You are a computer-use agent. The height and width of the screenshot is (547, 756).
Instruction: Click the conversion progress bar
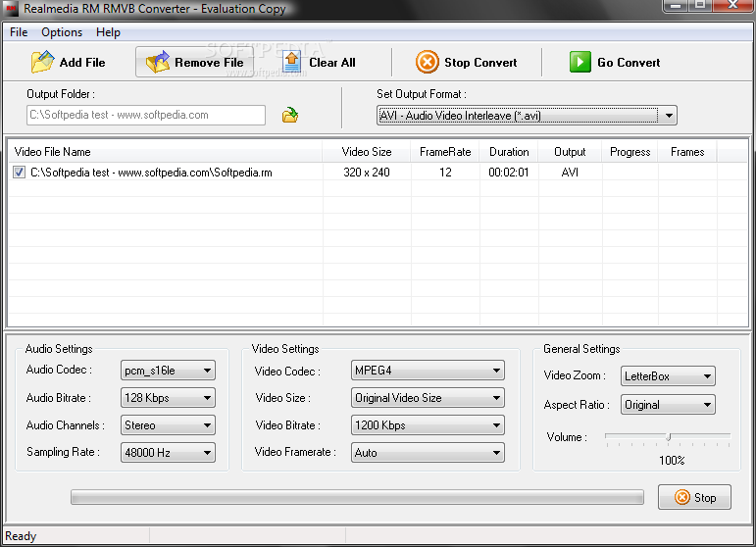(357, 497)
